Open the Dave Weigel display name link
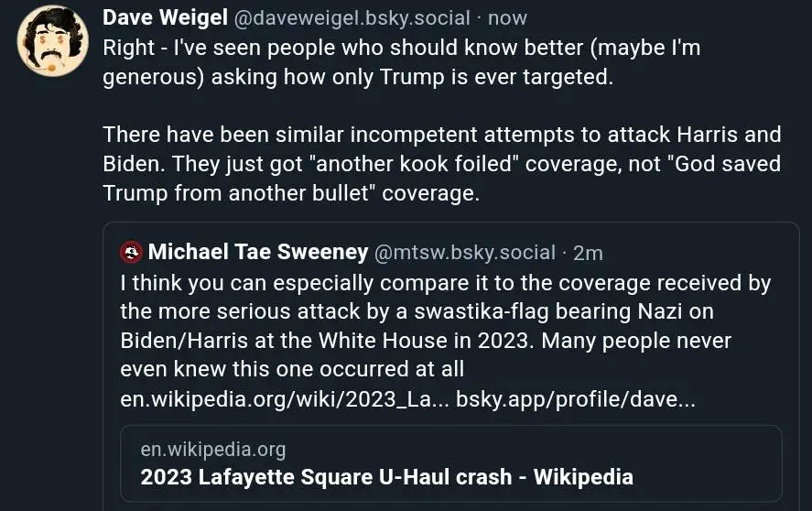Screen dimensions: 812x511 click(165, 17)
